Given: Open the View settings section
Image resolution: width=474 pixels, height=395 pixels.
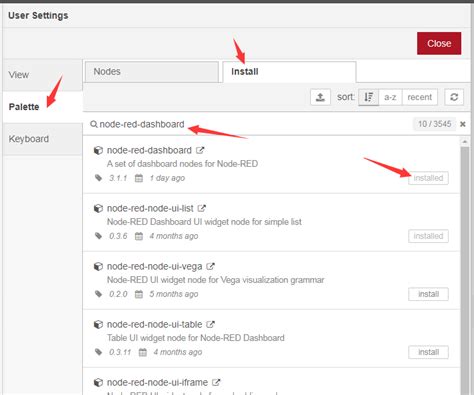Looking at the screenshot, I should [42, 75].
